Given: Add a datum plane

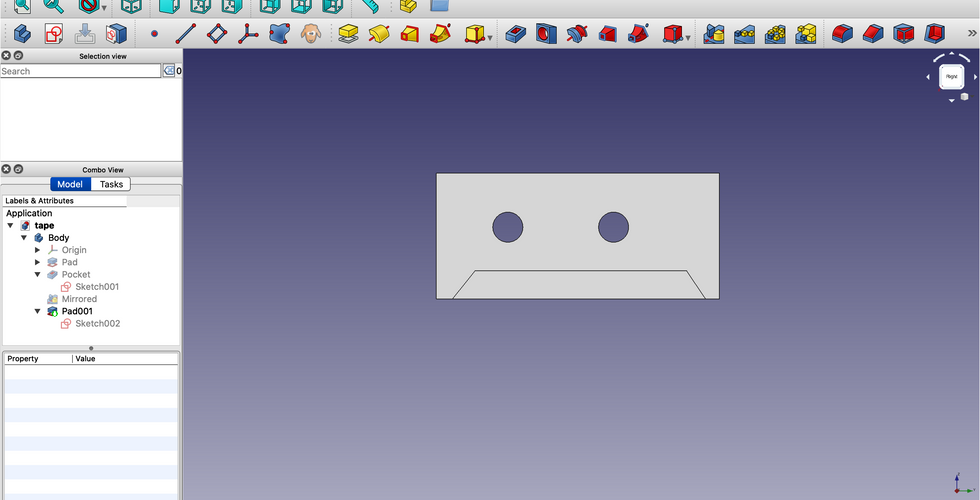Looking at the screenshot, I should pos(217,33).
